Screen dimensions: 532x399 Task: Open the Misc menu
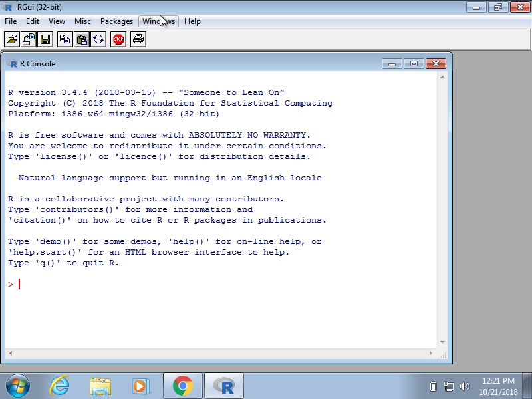82,21
